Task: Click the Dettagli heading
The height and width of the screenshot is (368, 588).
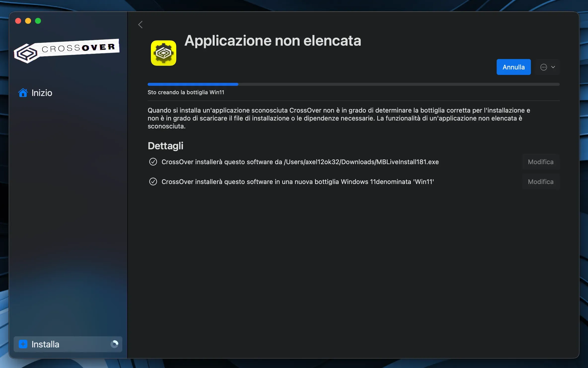Action: 166,146
